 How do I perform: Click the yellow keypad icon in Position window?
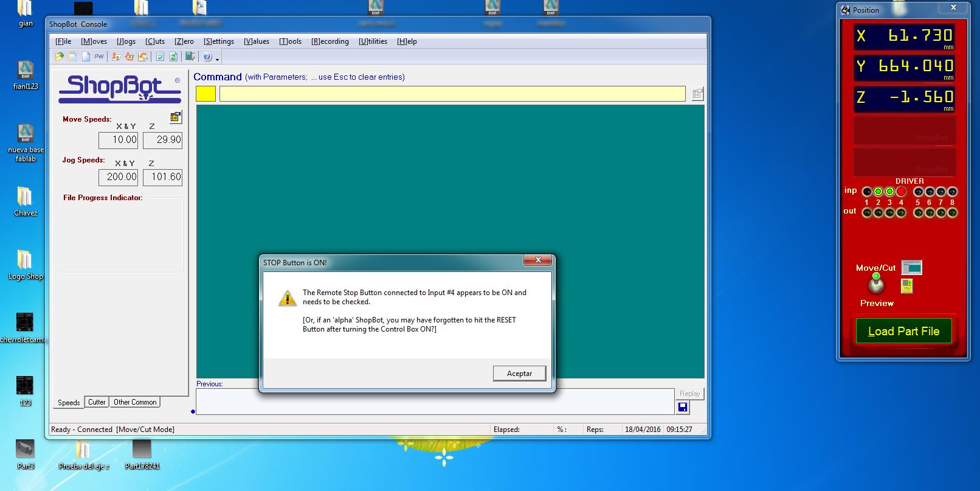[x=907, y=286]
